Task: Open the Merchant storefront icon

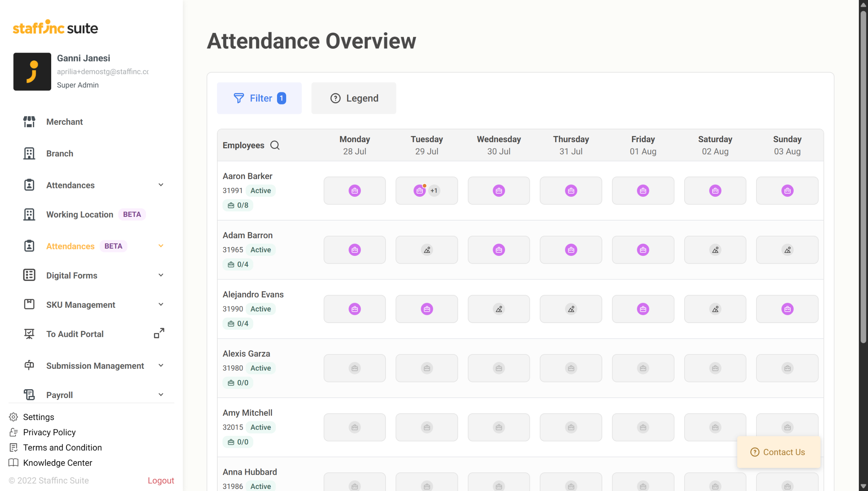Action: pos(29,122)
